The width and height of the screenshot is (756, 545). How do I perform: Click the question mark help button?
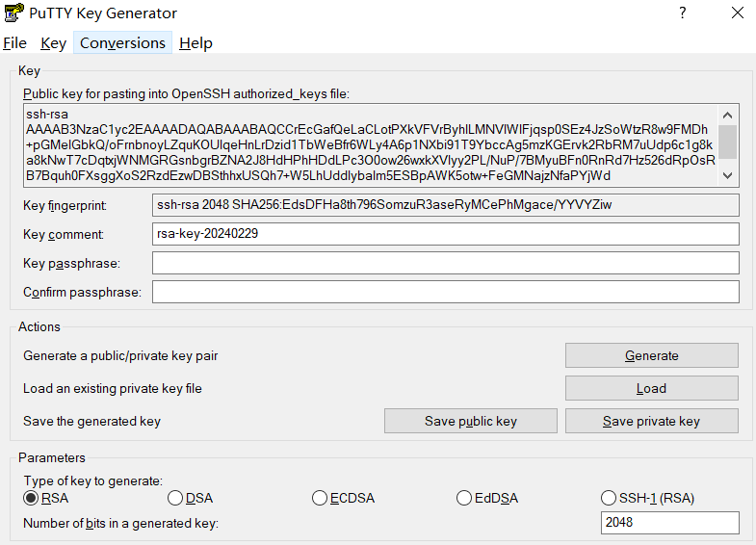pyautogui.click(x=682, y=13)
